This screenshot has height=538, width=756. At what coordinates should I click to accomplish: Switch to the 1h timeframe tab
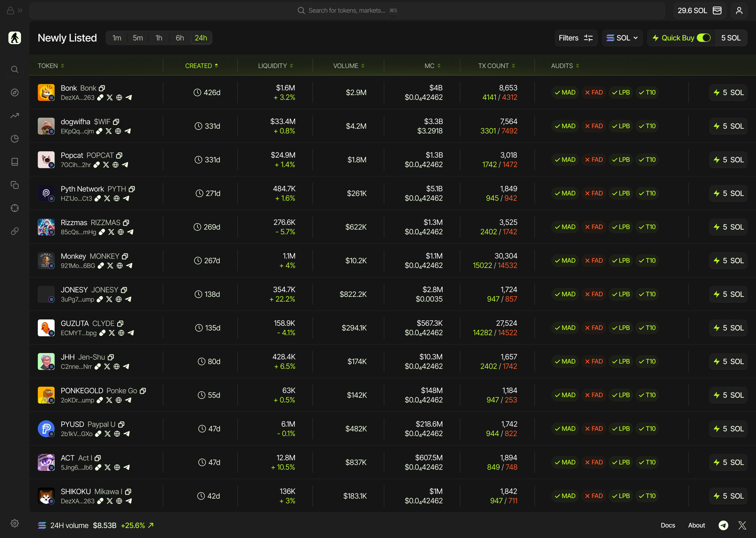[x=159, y=38]
